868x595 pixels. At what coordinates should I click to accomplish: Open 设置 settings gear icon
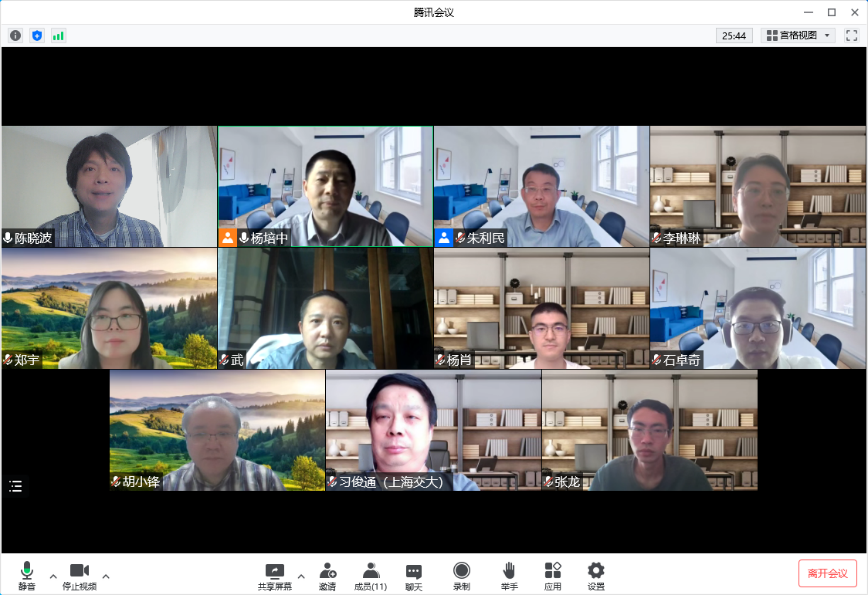coord(596,575)
